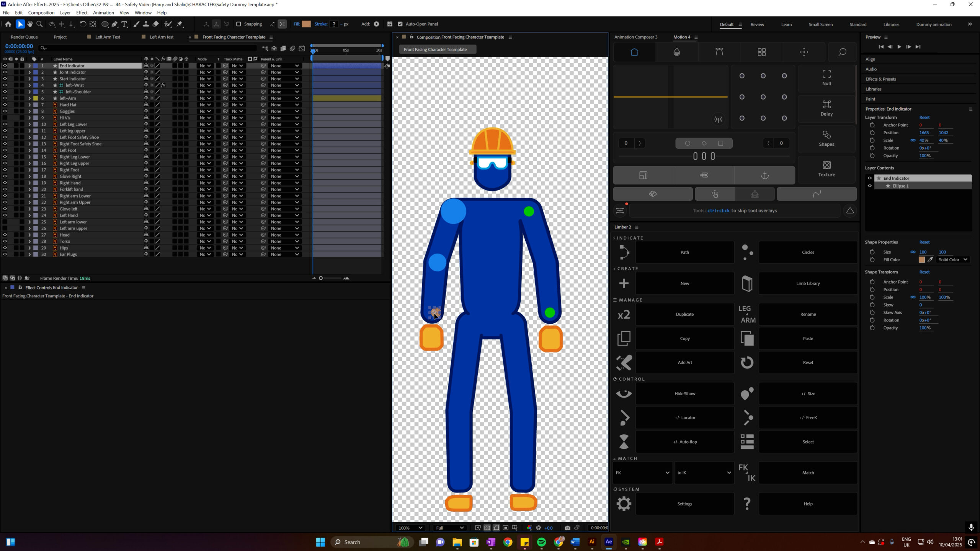Screen dimensions: 980x551
Task: Switch to Animation Composer 3 tab
Action: [635, 37]
